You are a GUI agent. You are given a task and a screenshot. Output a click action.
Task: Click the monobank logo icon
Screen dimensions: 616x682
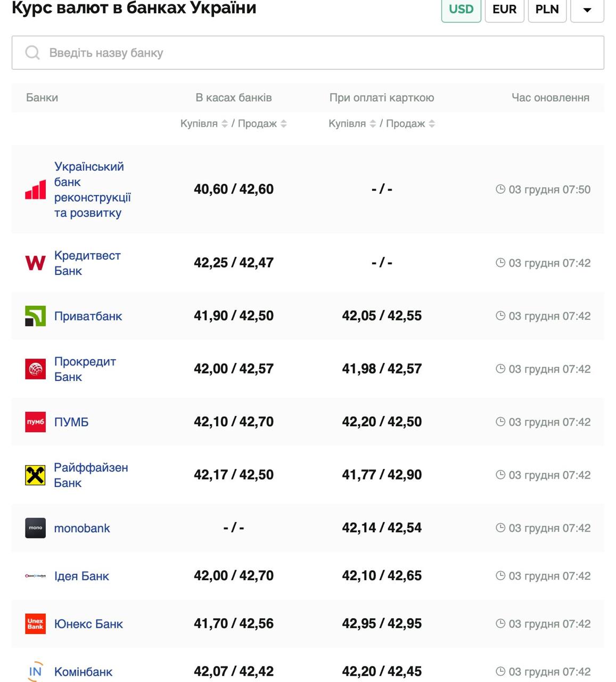click(36, 528)
